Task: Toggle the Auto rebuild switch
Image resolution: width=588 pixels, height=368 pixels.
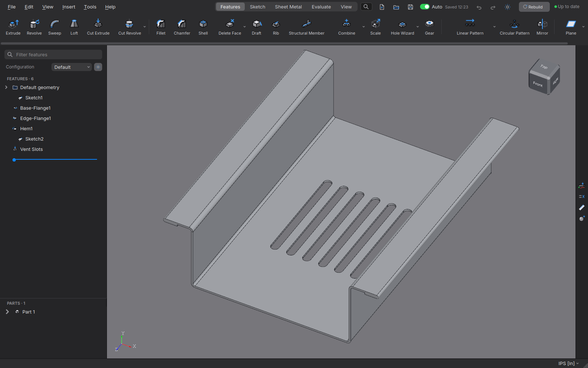Action: point(425,7)
